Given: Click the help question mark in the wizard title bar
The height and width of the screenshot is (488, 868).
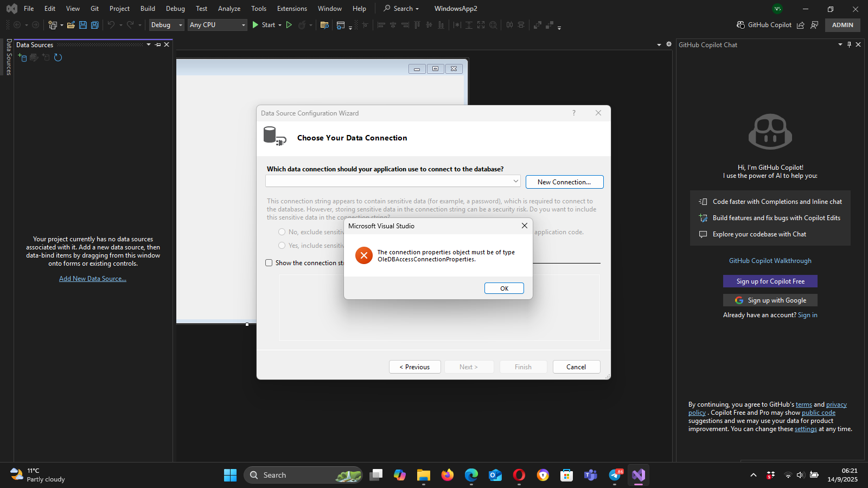Looking at the screenshot, I should pyautogui.click(x=574, y=113).
